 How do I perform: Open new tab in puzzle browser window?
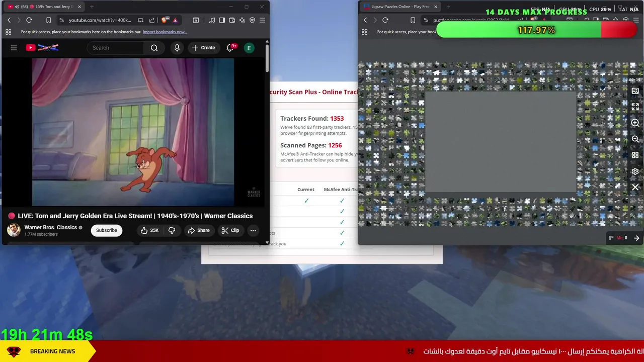tap(448, 7)
